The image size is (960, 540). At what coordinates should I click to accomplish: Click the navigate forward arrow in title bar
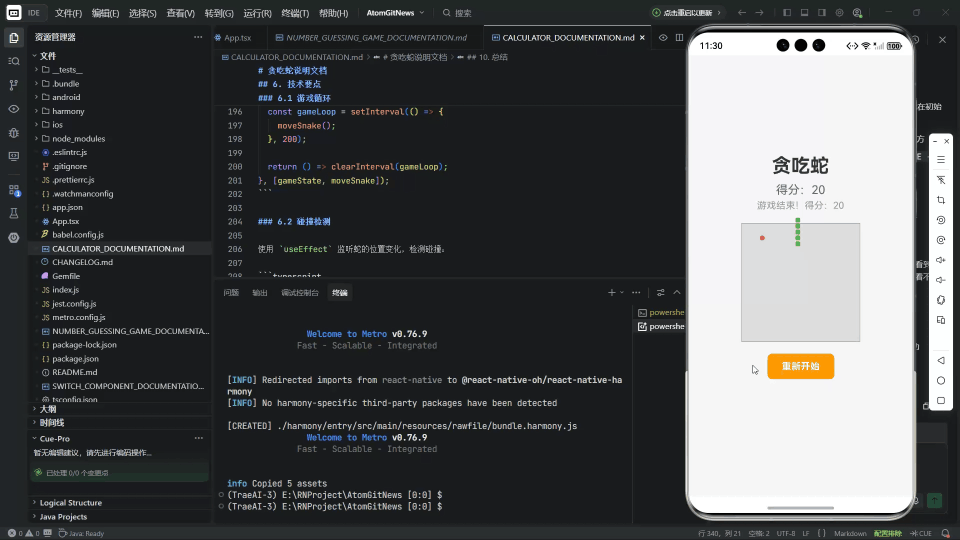coord(759,12)
